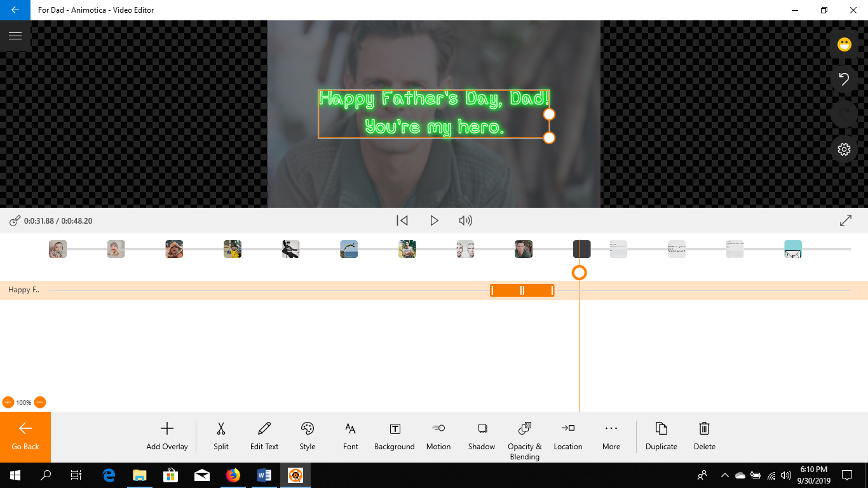Screen dimensions: 868x488
Task: Duplicate the selected overlay
Action: tap(661, 437)
